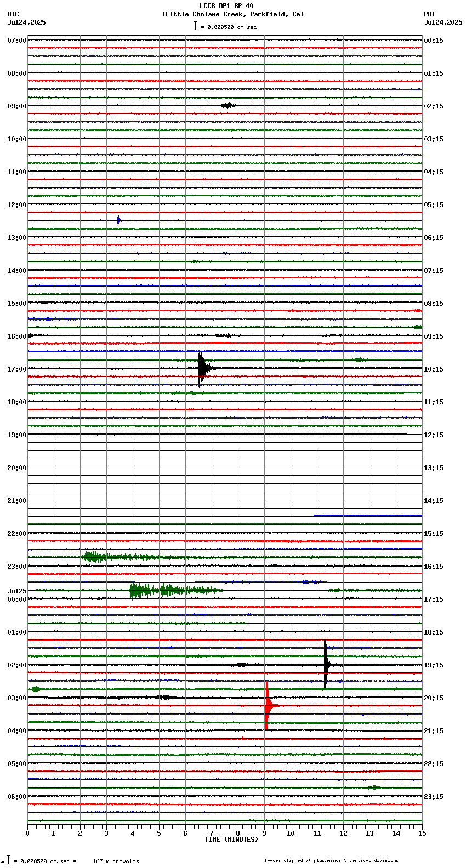Click the 13 minute axis tick label
The image size is (466, 868).
pos(370,833)
